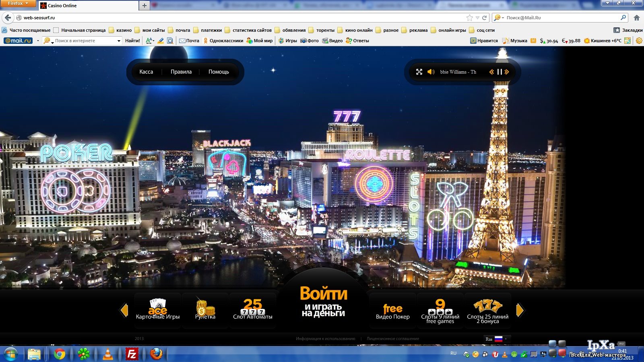Open the Касса menu item
The image size is (644, 362).
click(x=146, y=72)
